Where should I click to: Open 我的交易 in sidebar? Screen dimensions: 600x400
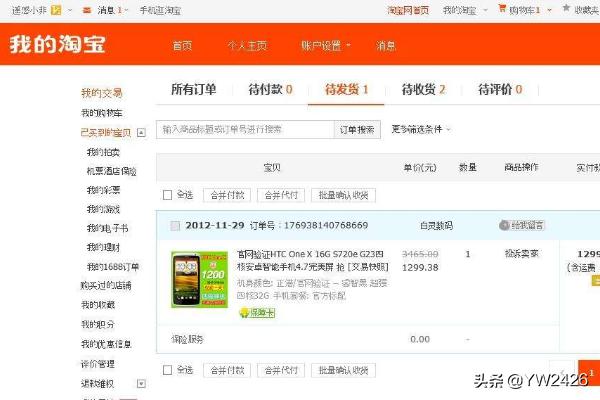pyautogui.click(x=101, y=93)
